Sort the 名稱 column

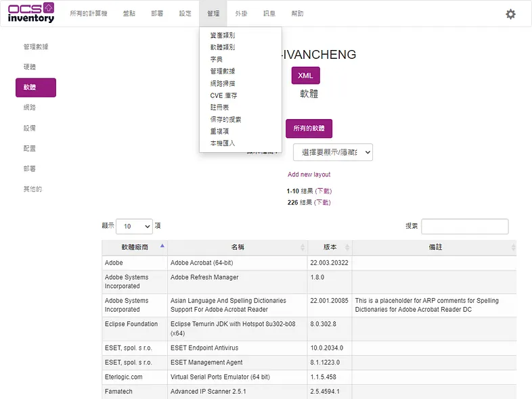(x=238, y=247)
